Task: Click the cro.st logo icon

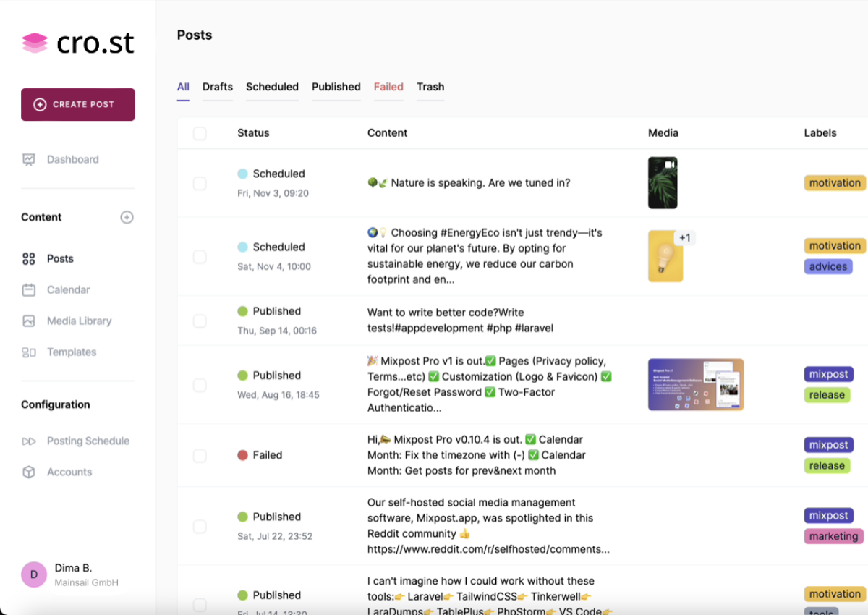Action: [x=34, y=43]
